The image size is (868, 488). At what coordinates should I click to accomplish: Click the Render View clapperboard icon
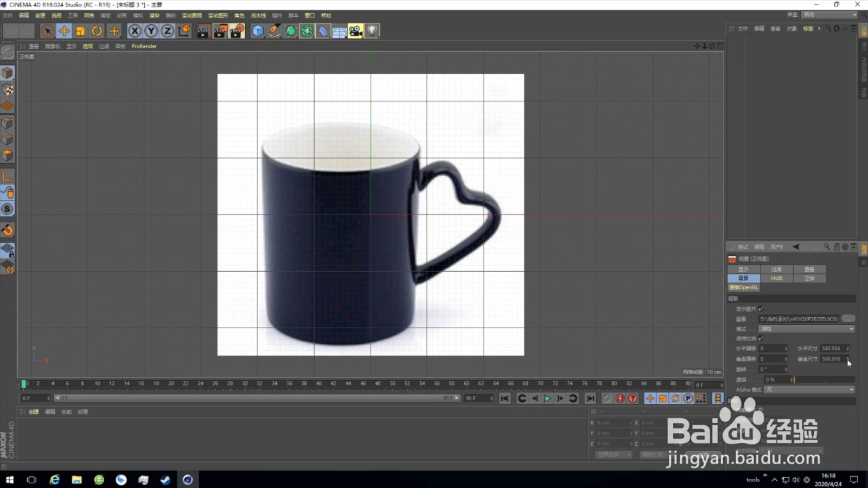click(202, 31)
